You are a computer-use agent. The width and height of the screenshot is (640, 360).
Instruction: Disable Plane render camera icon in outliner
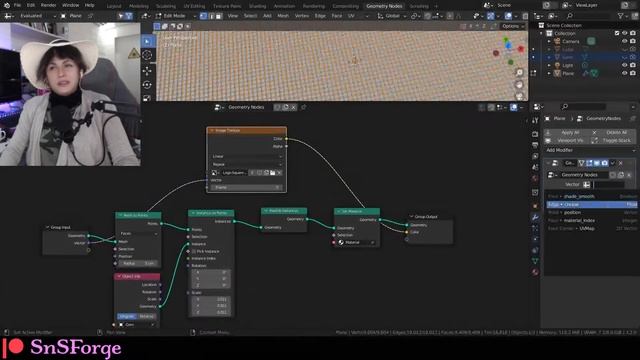[633, 73]
